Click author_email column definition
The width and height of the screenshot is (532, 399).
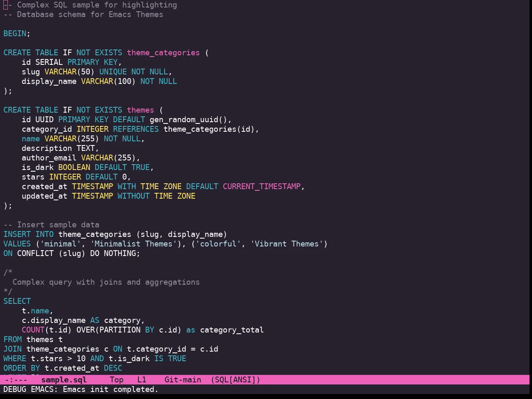coord(81,158)
